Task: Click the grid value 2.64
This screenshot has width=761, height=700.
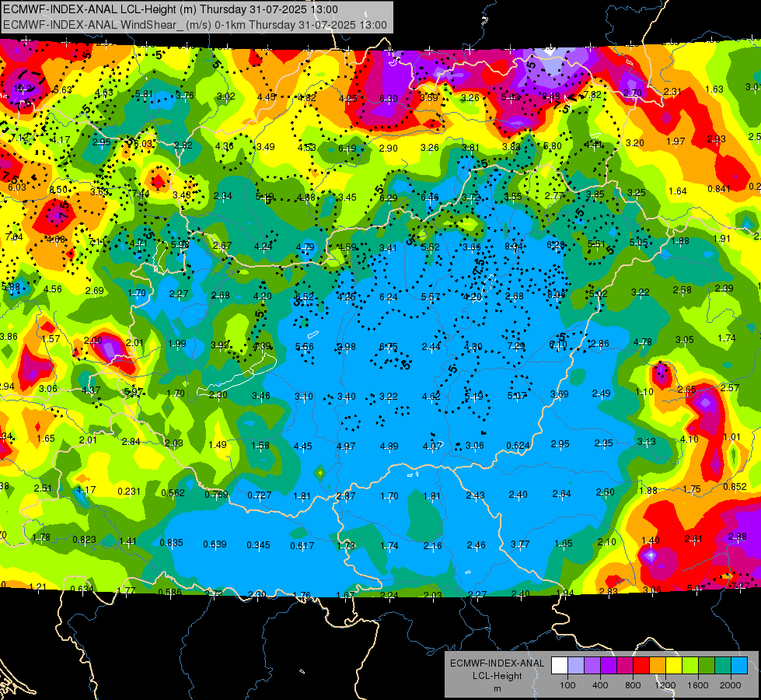Action: [x=561, y=494]
